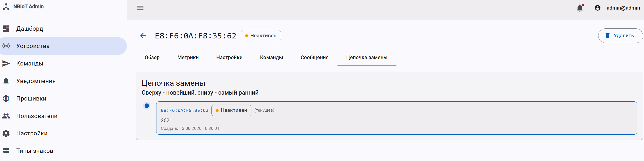This screenshot has height=161, width=644.
Task: Switch to the Обзор tab
Action: 152,57
